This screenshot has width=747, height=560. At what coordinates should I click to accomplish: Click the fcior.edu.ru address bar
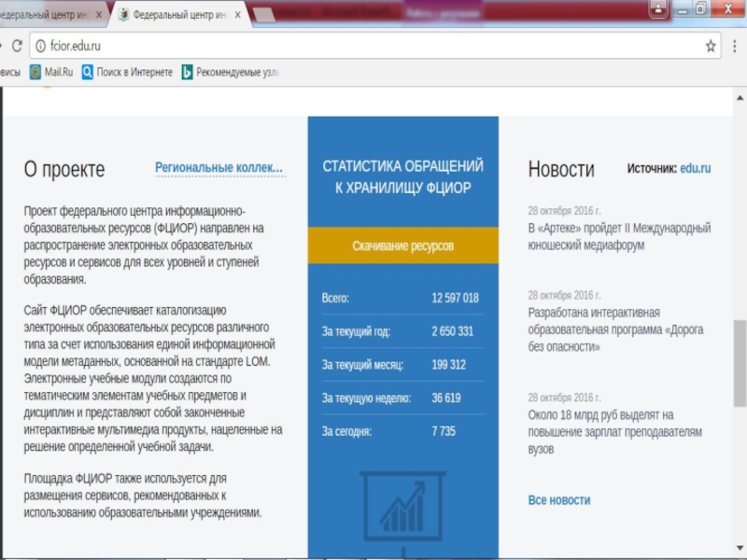coord(373,46)
